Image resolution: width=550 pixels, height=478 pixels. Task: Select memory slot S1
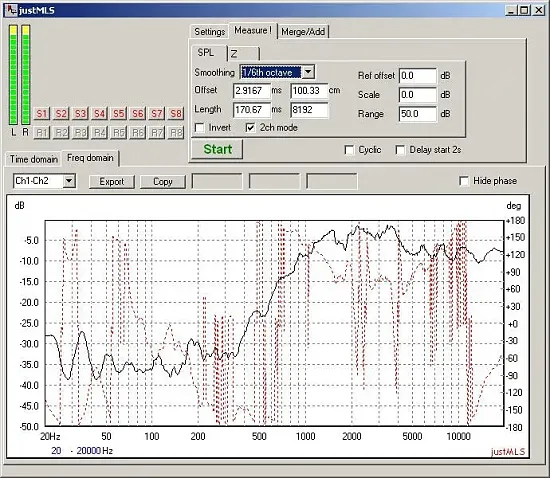pos(41,114)
